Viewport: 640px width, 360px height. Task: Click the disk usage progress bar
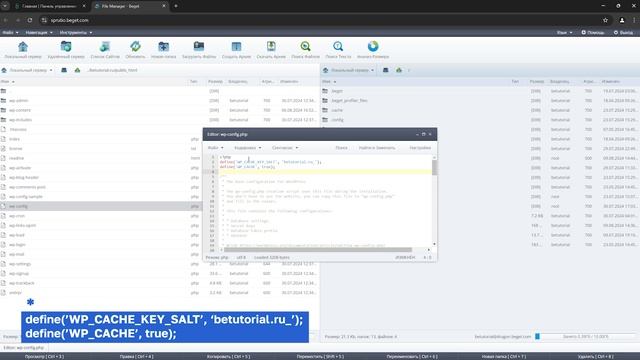tap(586, 336)
